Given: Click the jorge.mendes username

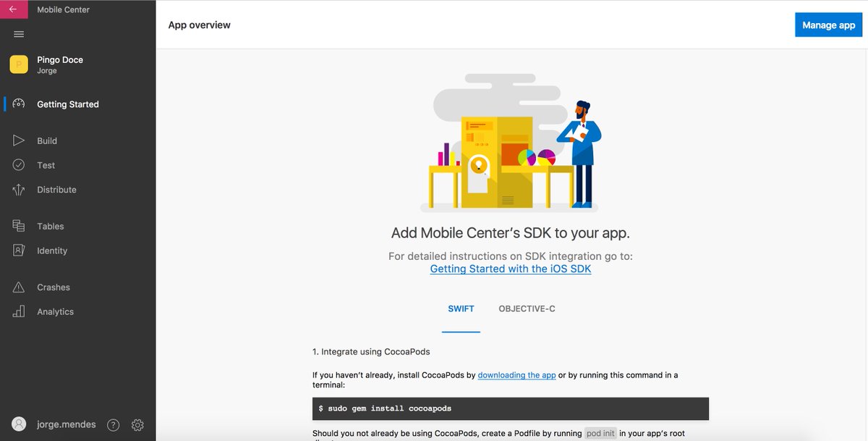Looking at the screenshot, I should point(67,425).
